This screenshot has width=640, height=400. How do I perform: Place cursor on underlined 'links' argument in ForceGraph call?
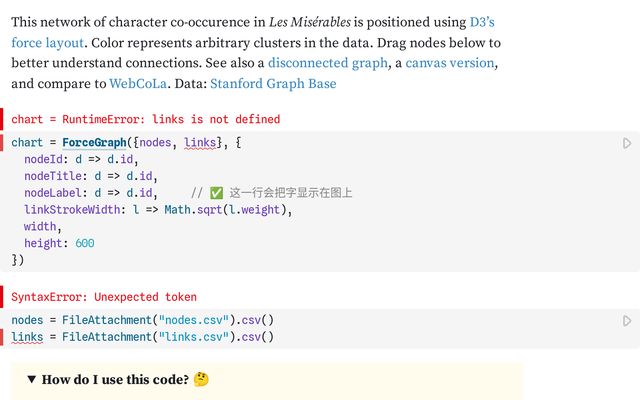200,143
